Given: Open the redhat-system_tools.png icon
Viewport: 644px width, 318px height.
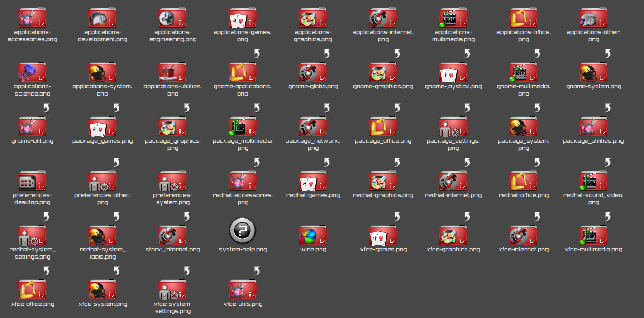Looking at the screenshot, I should pyautogui.click(x=102, y=236).
